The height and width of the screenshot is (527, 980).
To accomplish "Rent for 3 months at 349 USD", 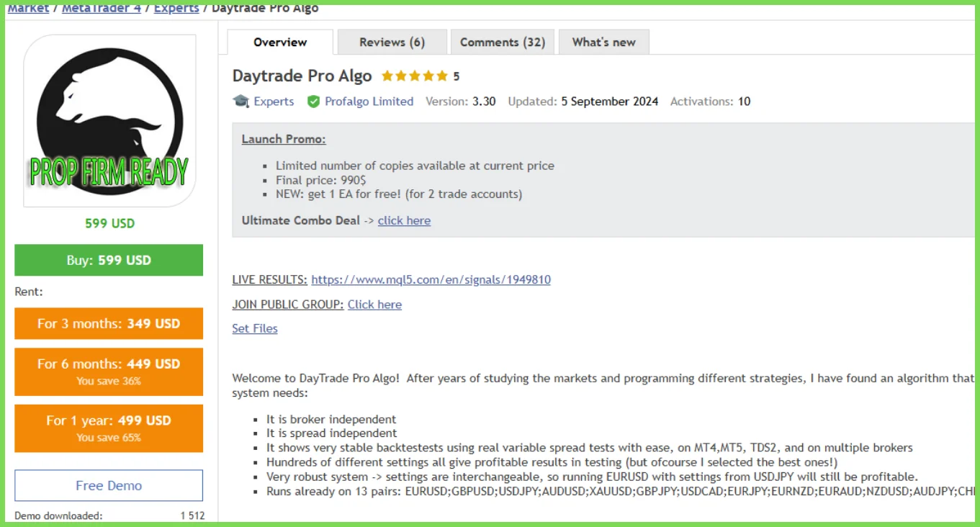I will (109, 323).
